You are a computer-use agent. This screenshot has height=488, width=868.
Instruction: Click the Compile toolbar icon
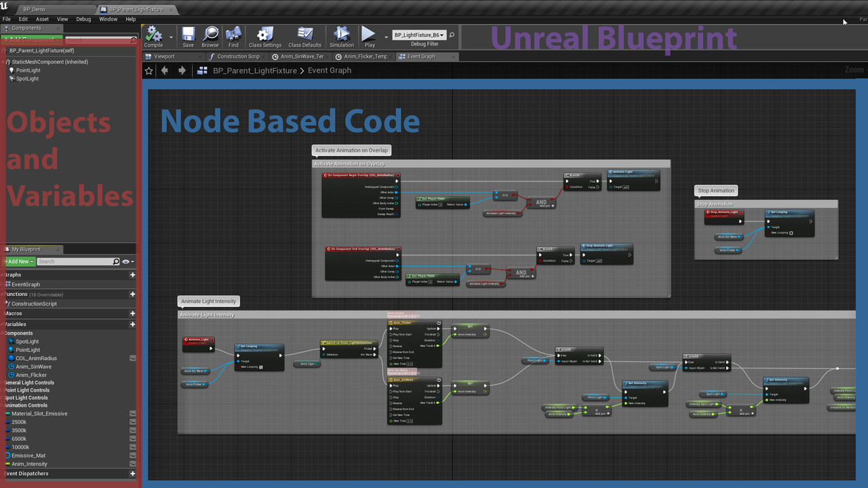pyautogui.click(x=154, y=37)
